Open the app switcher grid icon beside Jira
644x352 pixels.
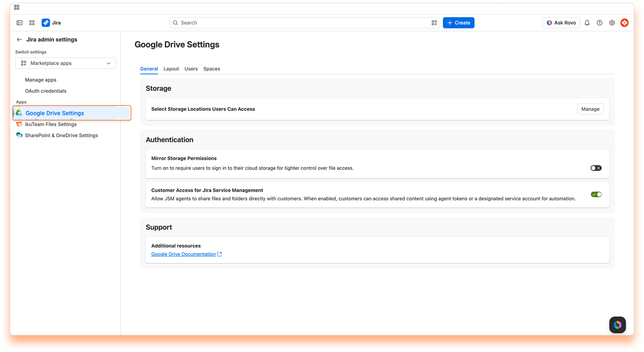(x=32, y=23)
